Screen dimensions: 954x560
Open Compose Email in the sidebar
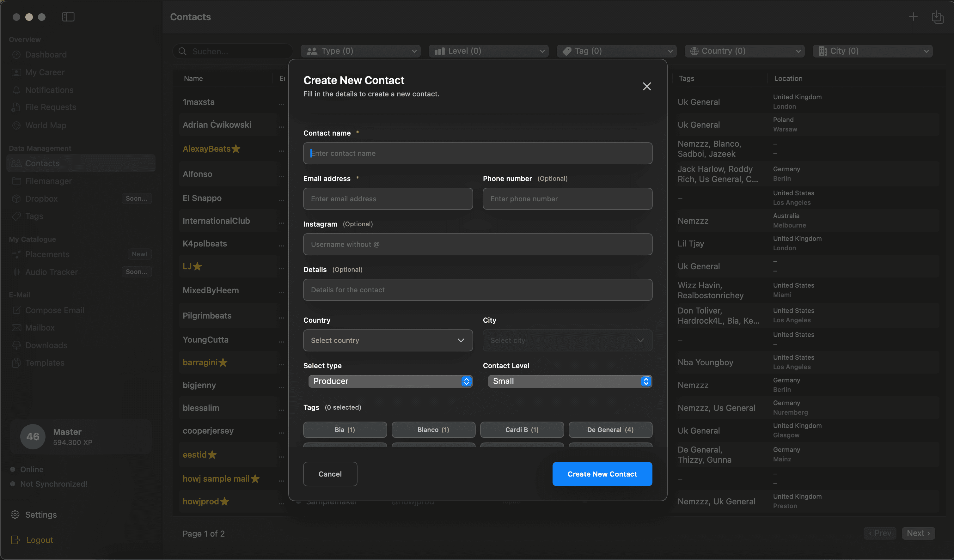(54, 310)
